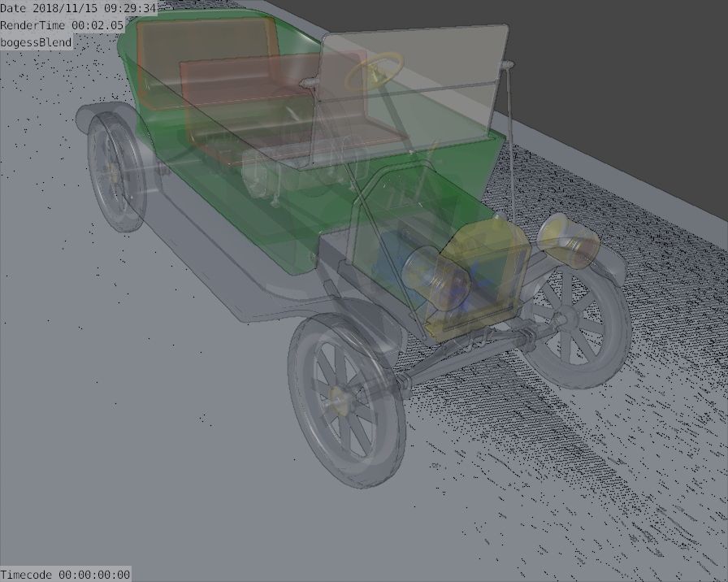The image size is (728, 582).
Task: Click the Date 2018/11/15 09:29:34 stamp
Action: [x=79, y=8]
